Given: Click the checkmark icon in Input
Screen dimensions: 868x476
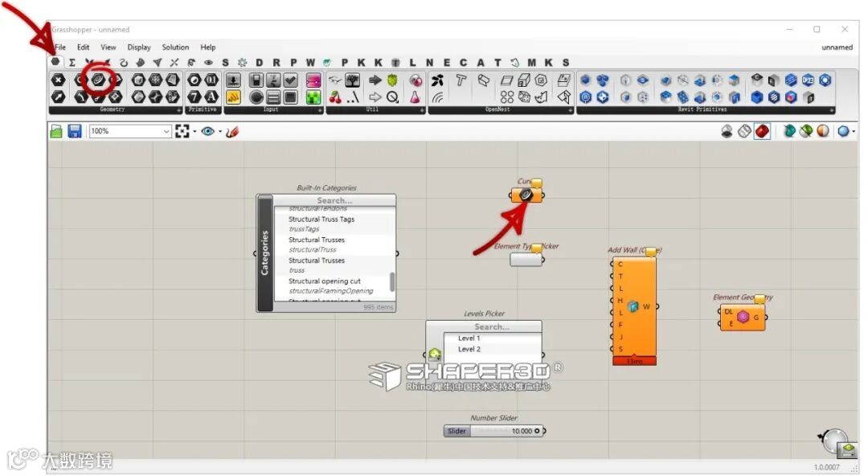Looking at the screenshot, I should tap(291, 80).
